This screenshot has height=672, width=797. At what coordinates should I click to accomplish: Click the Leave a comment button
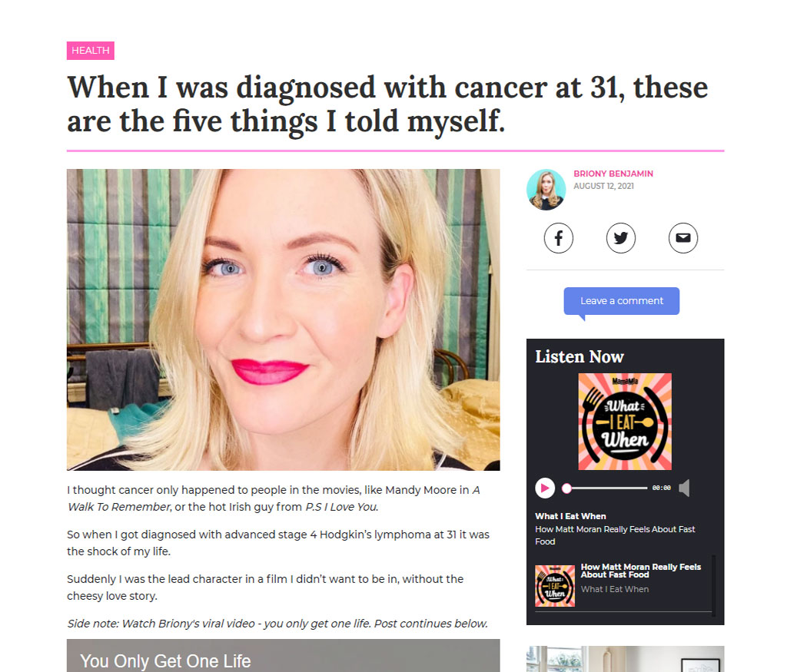pyautogui.click(x=621, y=301)
